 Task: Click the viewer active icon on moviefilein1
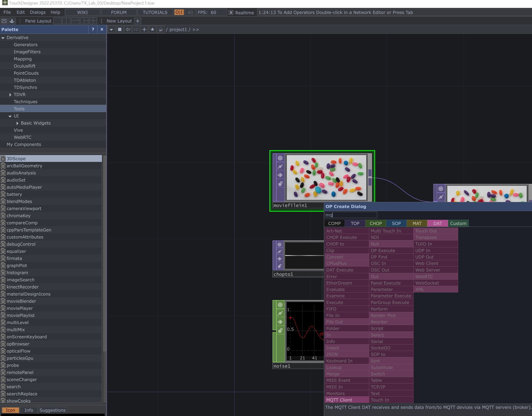[280, 158]
